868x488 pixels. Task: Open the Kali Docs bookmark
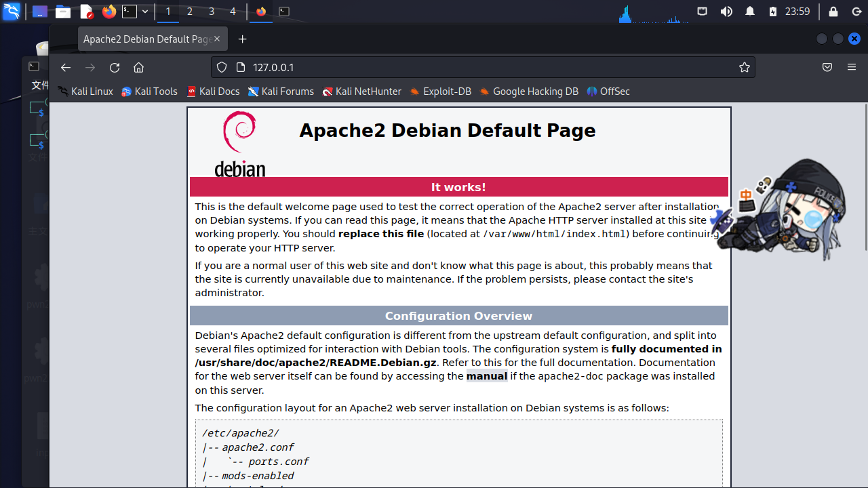point(213,91)
